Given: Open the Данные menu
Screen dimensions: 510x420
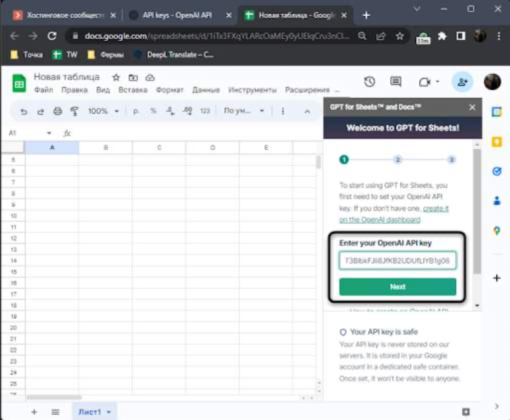Looking at the screenshot, I should tap(206, 90).
